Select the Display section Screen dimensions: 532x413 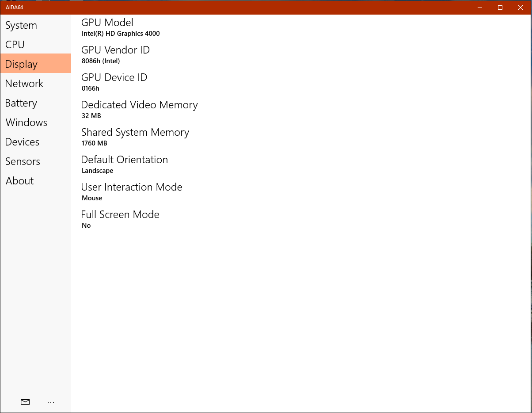coord(35,64)
